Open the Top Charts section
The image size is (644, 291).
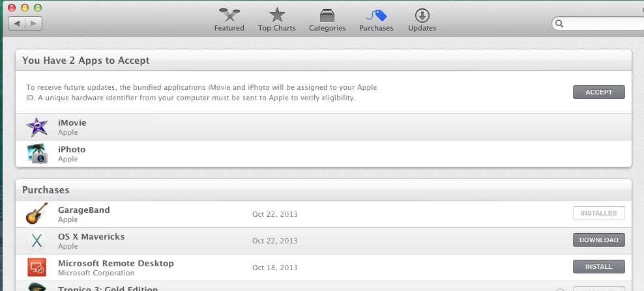point(277,20)
